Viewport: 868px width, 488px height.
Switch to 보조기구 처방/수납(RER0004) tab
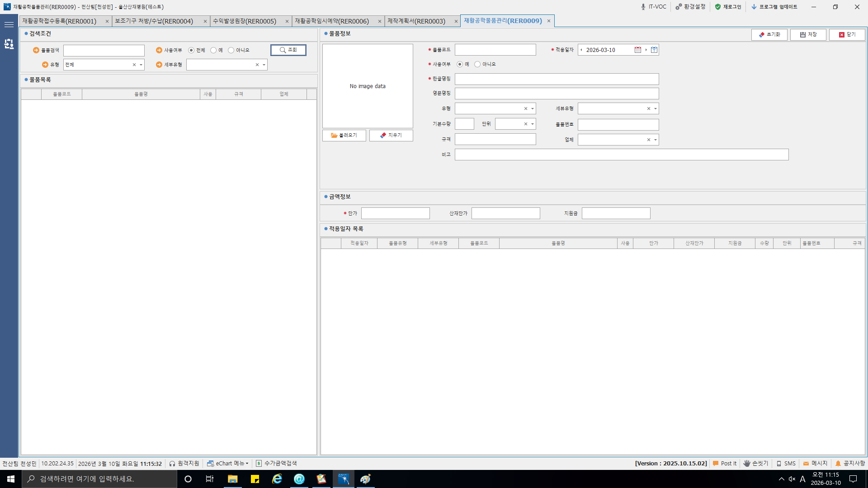154,21
